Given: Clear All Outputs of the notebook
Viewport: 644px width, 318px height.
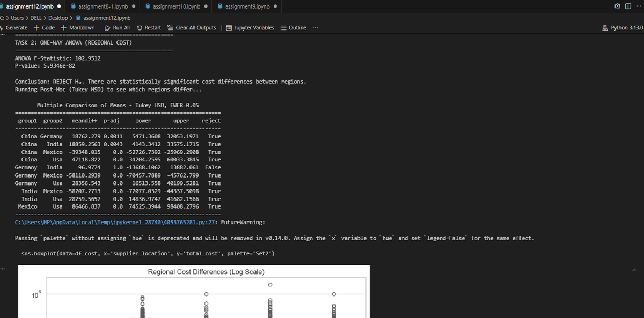Looking at the screenshot, I should (192, 28).
